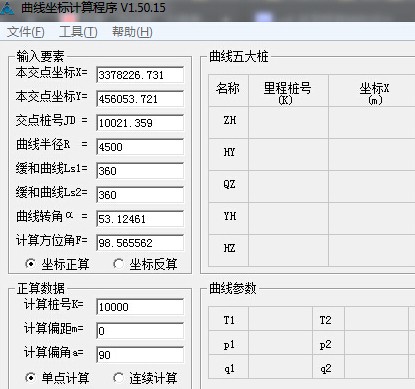Click the T2 parameter label
The width and height of the screenshot is (415, 389).
click(x=325, y=320)
